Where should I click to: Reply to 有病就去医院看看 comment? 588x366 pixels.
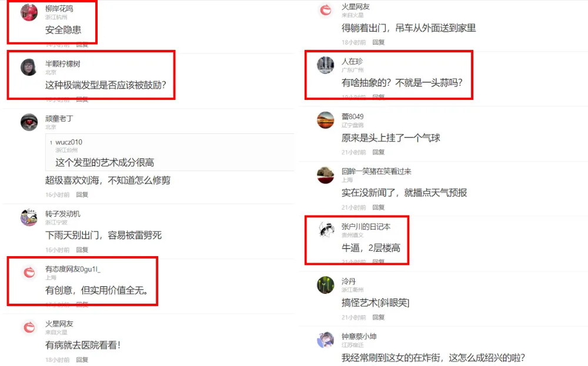point(82,360)
